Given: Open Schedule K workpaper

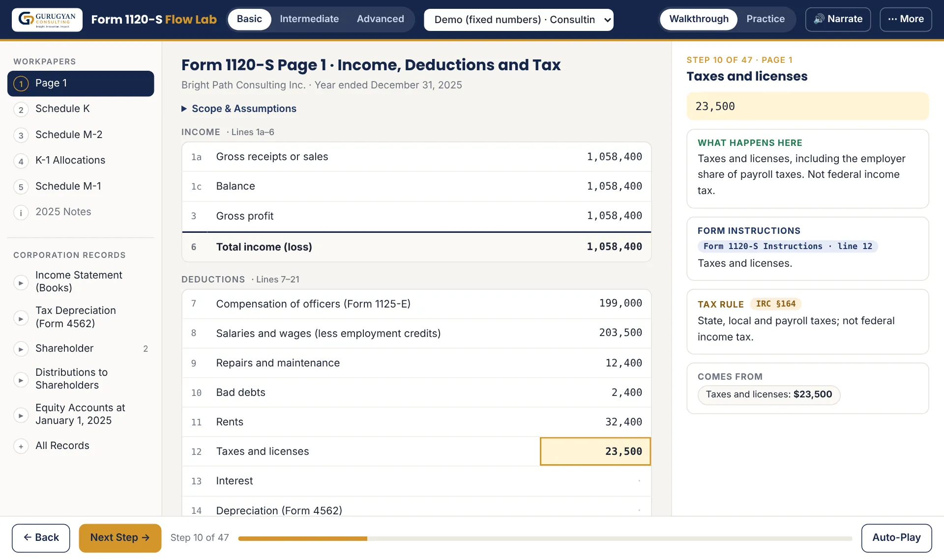Looking at the screenshot, I should (81, 109).
